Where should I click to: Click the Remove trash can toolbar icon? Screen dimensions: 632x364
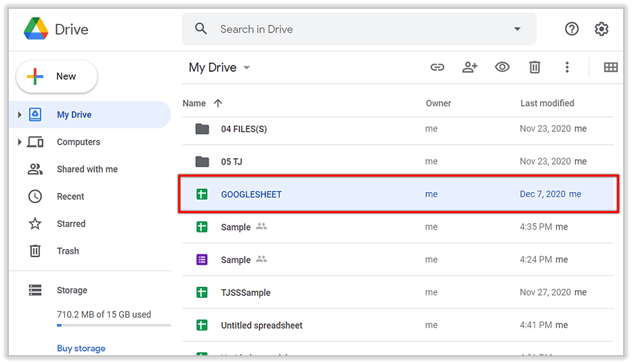[534, 67]
